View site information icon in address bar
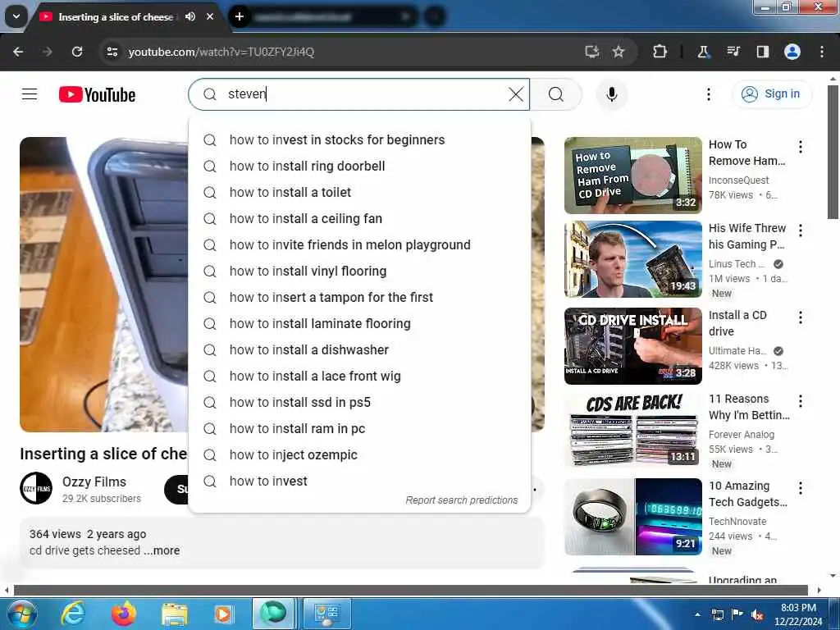The image size is (840, 630). coord(112,52)
